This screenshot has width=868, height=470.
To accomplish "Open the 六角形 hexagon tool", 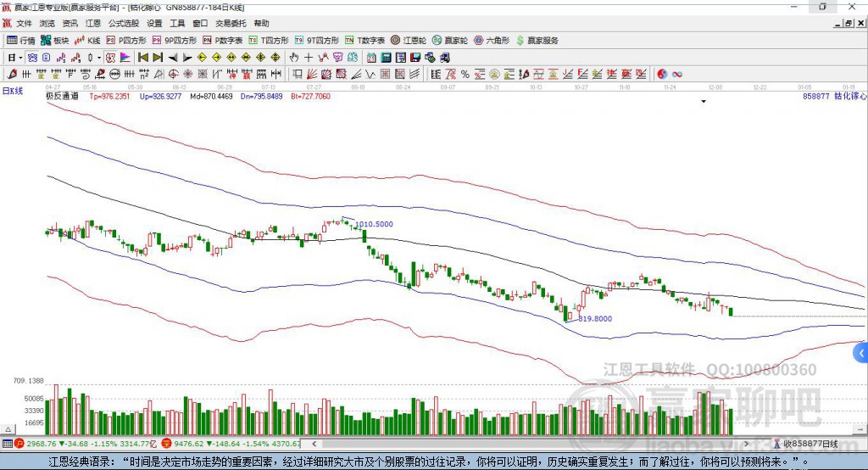I will (x=492, y=41).
